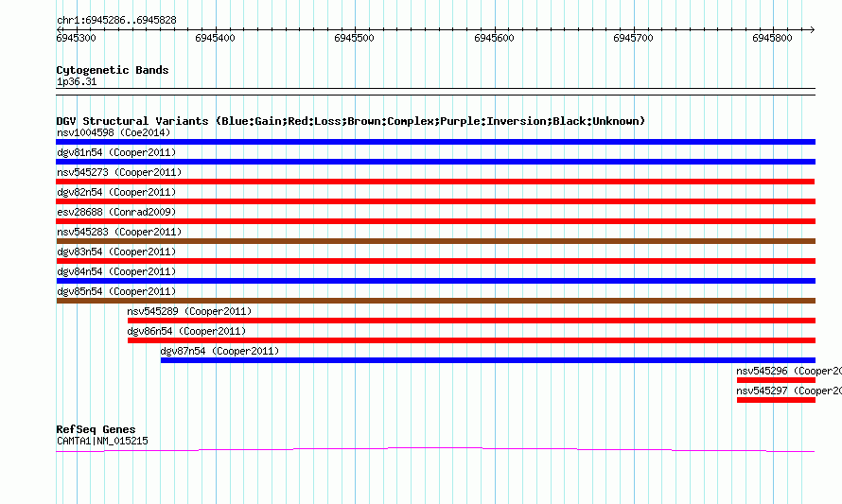Click the red bar under dgv82n54
This screenshot has height=504, width=842.
(x=435, y=201)
